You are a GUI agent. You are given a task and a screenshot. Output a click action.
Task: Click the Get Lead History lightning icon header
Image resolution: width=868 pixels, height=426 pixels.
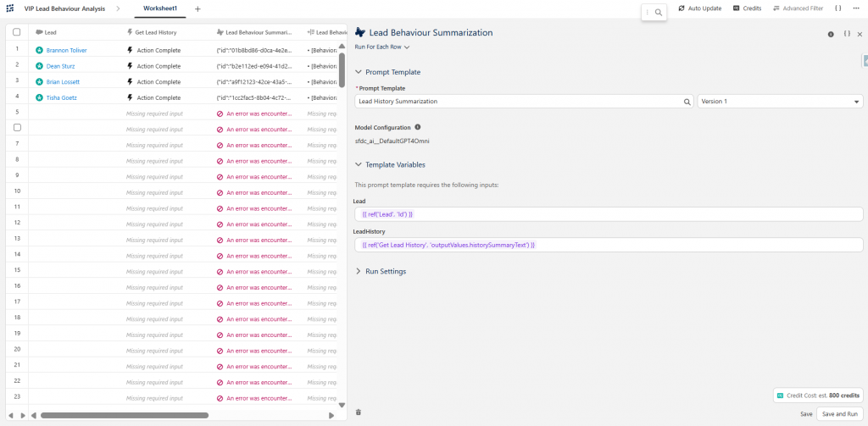130,32
